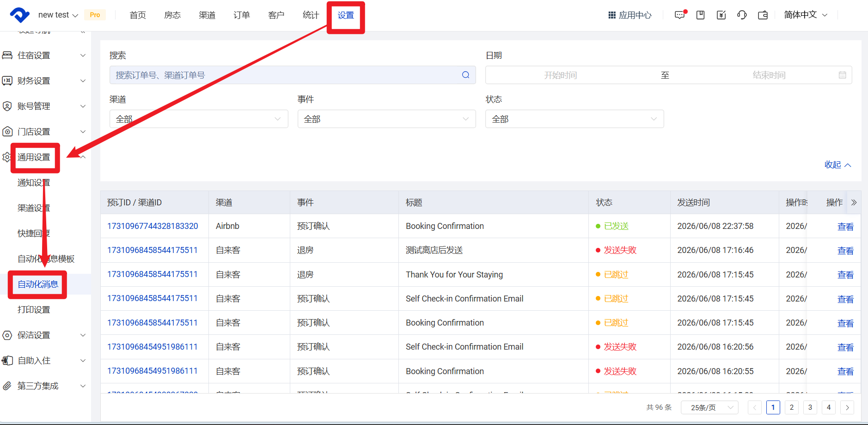Image resolution: width=868 pixels, height=425 pixels.
Task: Open the 状态 filter dropdown
Action: click(x=575, y=119)
